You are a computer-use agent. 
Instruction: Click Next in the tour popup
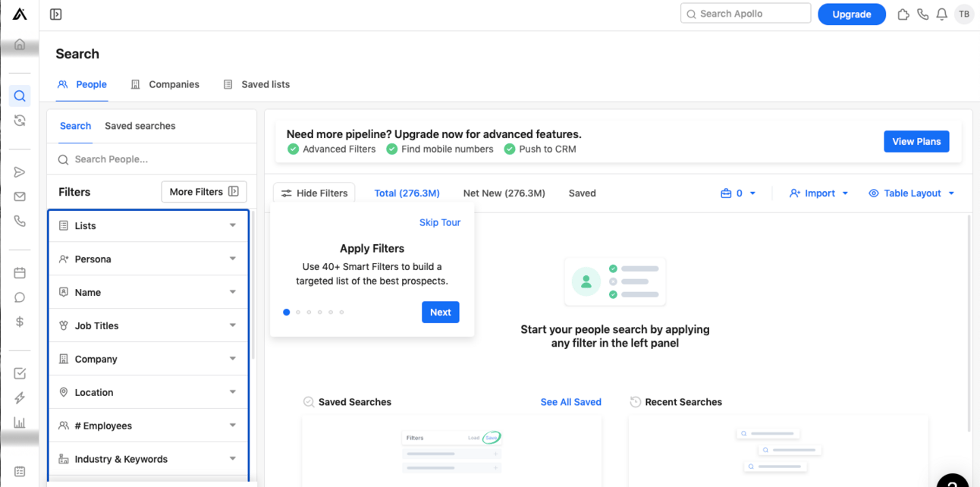tap(441, 313)
